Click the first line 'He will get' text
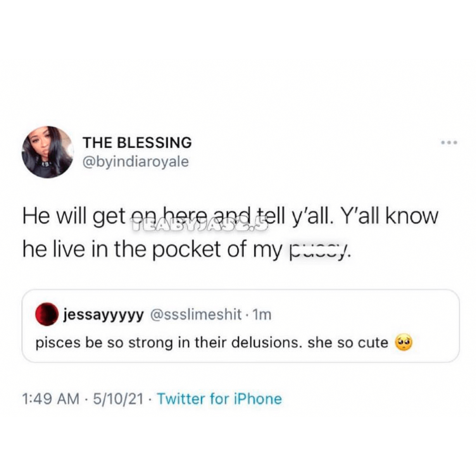476x476 pixels. (74, 217)
